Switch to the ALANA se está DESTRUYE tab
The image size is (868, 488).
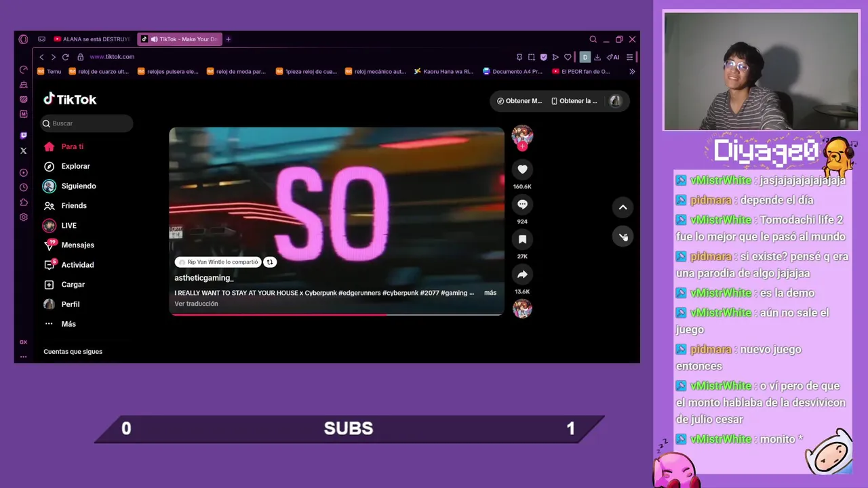point(92,39)
